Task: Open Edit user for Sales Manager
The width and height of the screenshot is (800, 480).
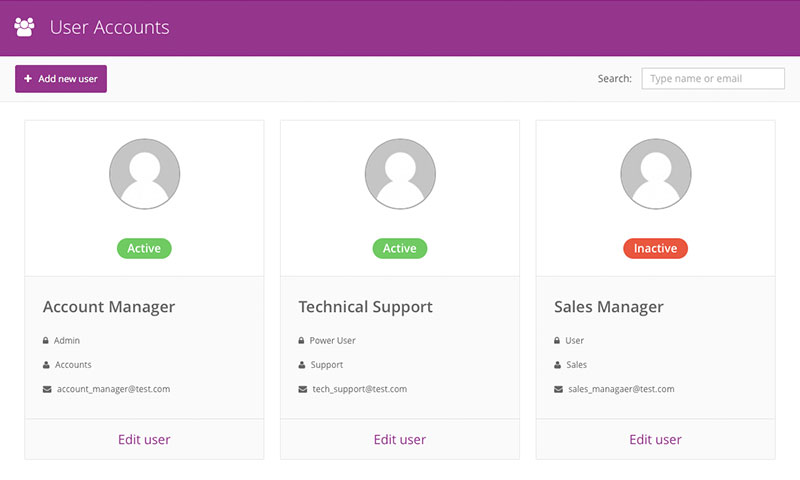Action: click(656, 440)
